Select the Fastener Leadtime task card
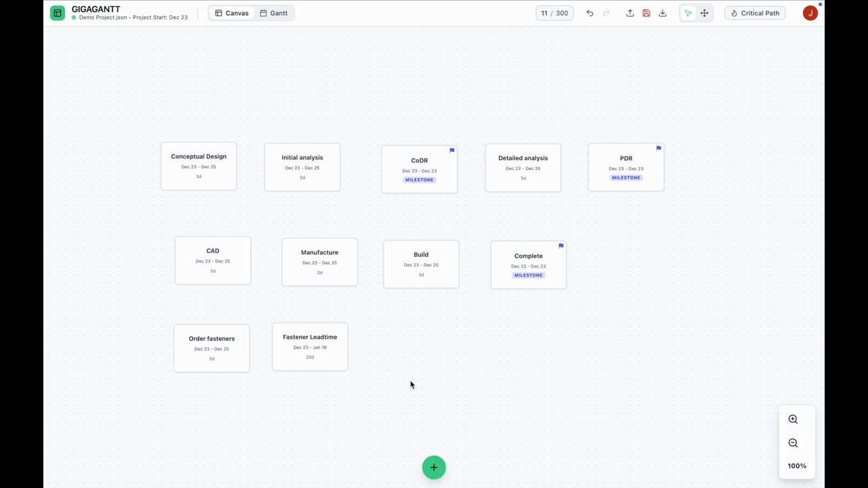Image resolution: width=868 pixels, height=488 pixels. [x=310, y=346]
